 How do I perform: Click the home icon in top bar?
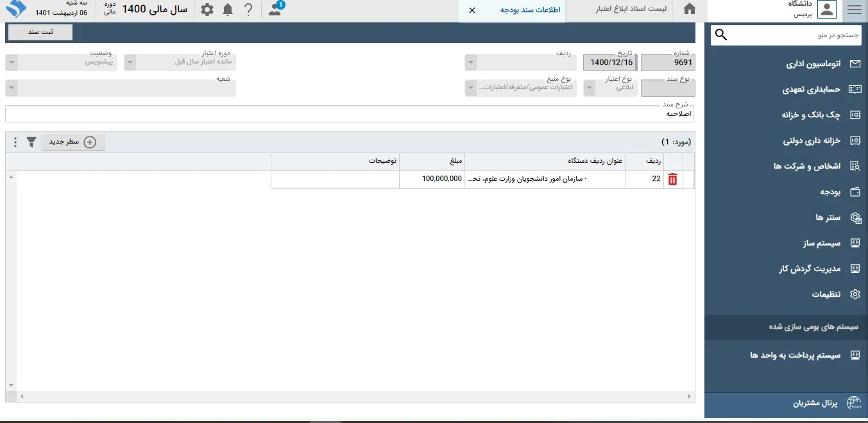[690, 10]
